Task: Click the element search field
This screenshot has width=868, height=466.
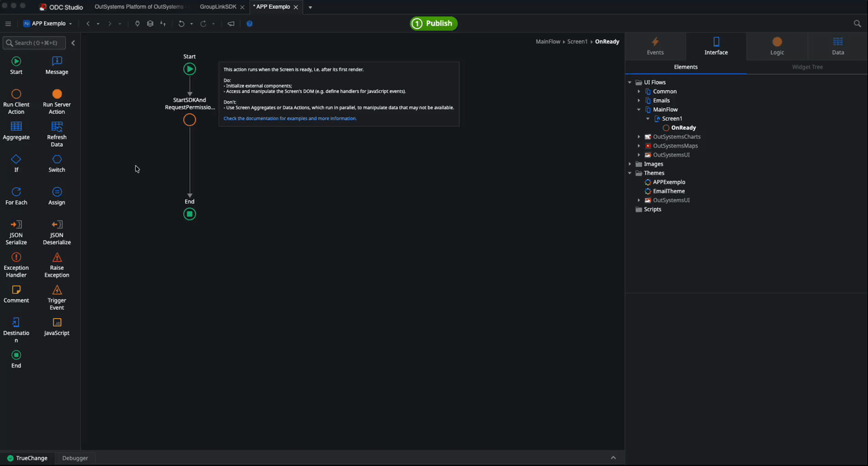Action: [35, 42]
